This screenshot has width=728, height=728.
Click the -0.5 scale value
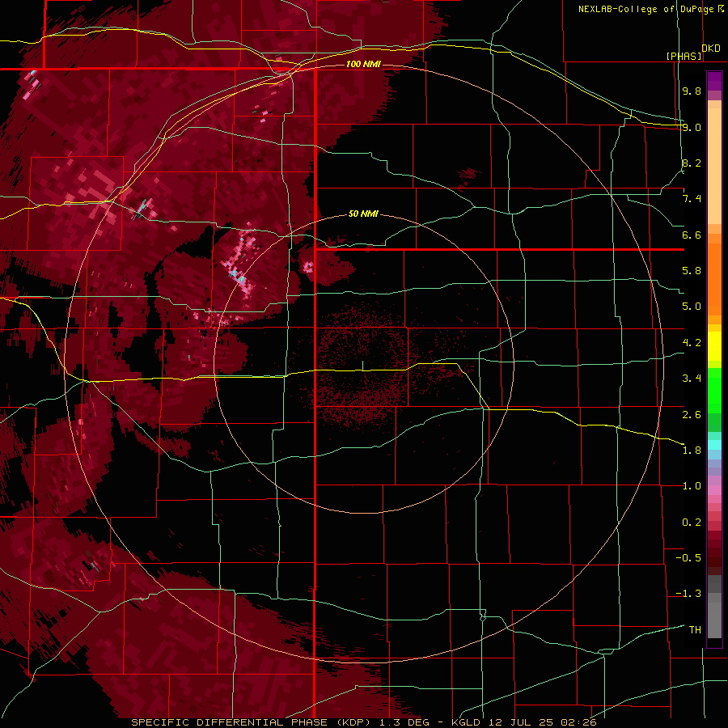coord(688,558)
